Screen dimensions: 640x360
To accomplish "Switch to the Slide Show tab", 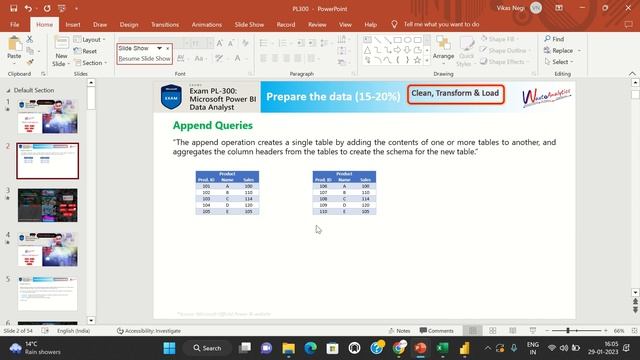I will tap(249, 24).
